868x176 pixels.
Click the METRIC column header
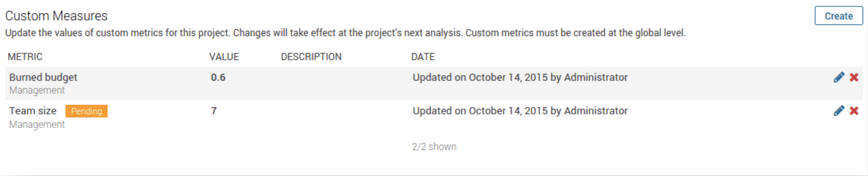tap(25, 57)
